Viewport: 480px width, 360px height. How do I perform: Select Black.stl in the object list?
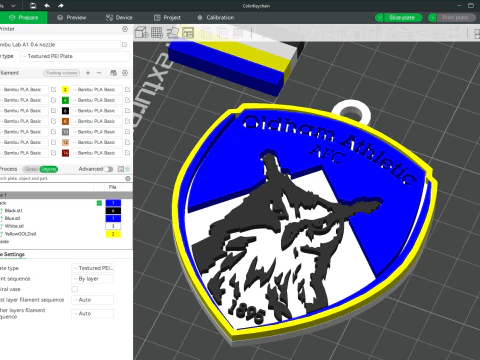[13, 211]
